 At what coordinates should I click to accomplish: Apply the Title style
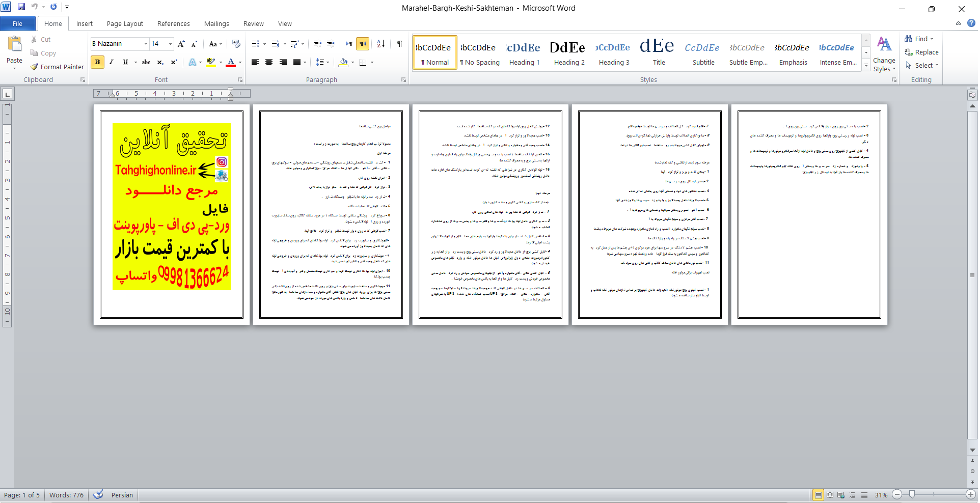point(659,52)
